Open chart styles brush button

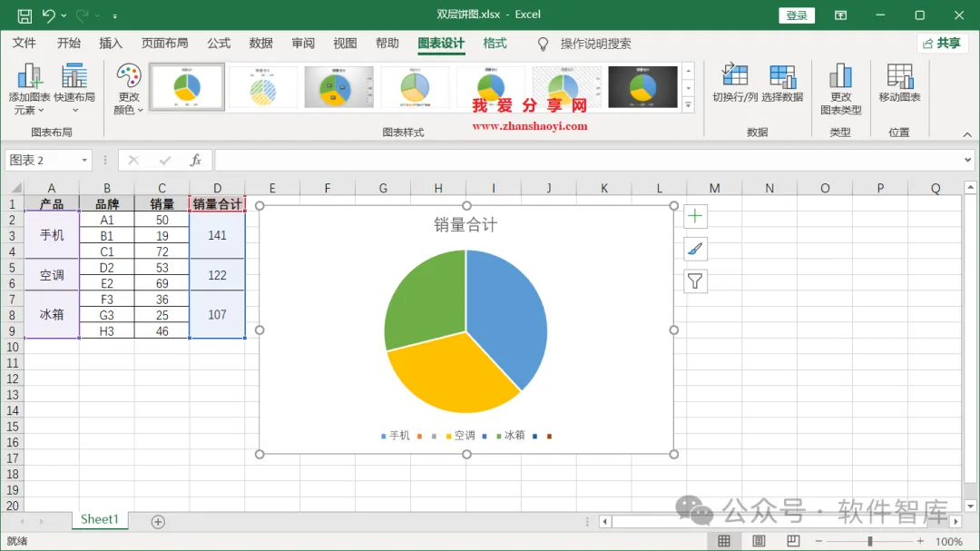pyautogui.click(x=695, y=249)
